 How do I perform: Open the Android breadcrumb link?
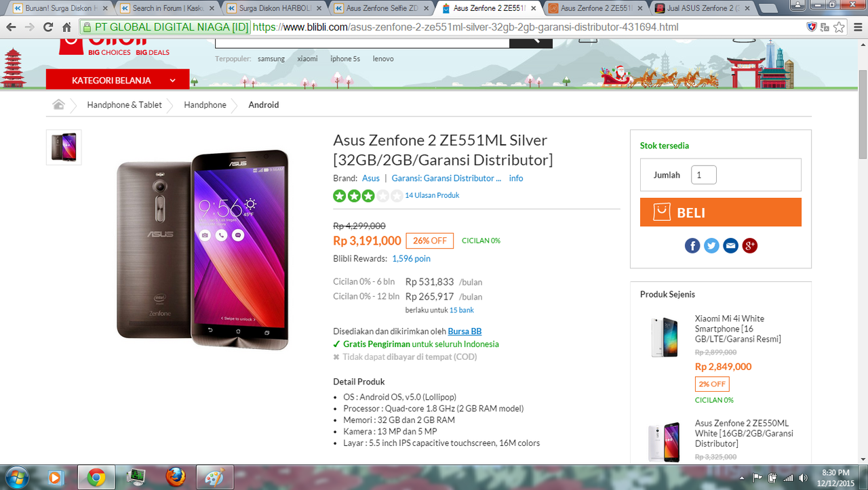pyautogui.click(x=264, y=105)
